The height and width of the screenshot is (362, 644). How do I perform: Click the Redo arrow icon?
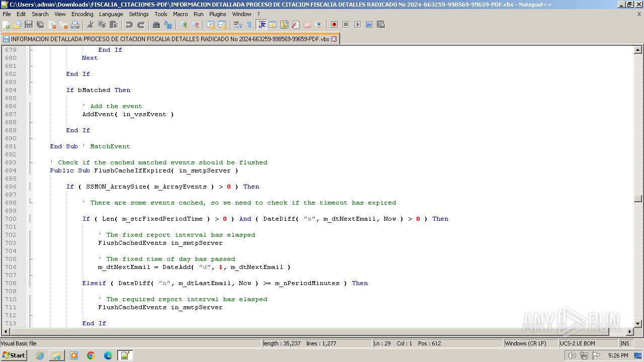click(x=141, y=25)
